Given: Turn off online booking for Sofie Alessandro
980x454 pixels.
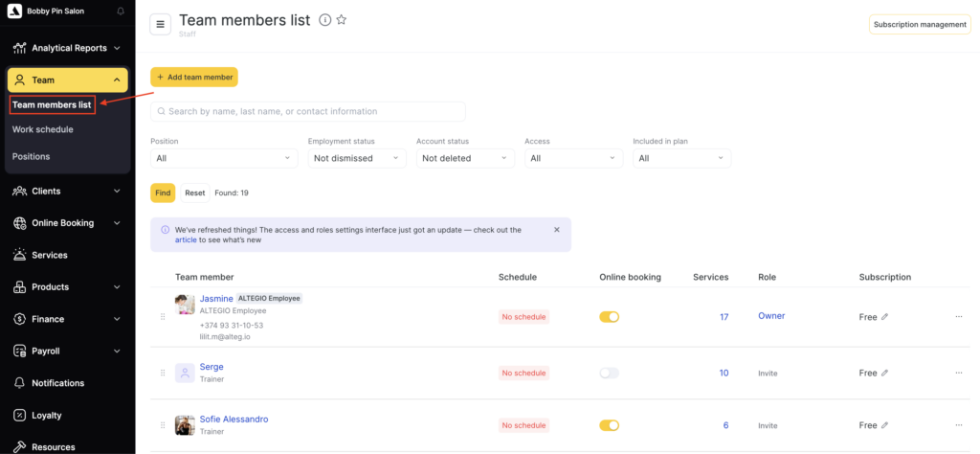Looking at the screenshot, I should 609,425.
